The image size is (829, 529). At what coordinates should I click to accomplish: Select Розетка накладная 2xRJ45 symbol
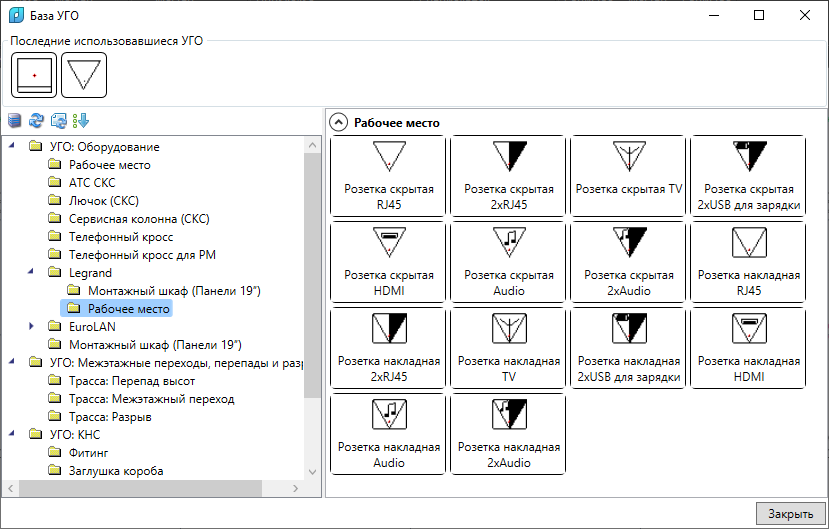(389, 348)
